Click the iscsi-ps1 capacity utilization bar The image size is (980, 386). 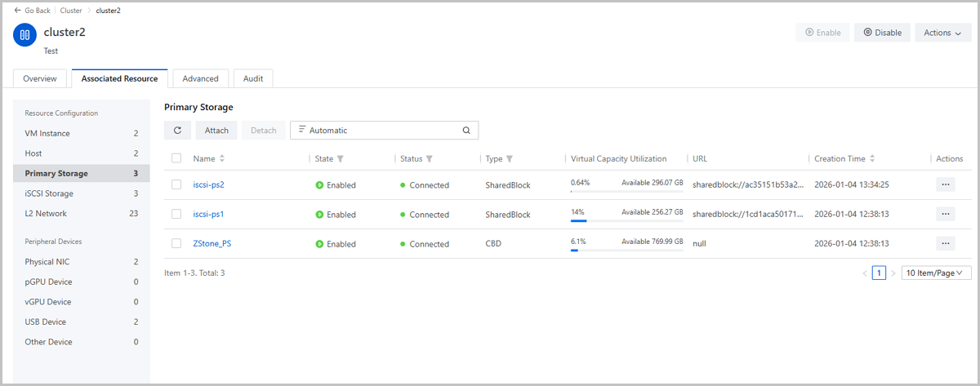(x=626, y=220)
